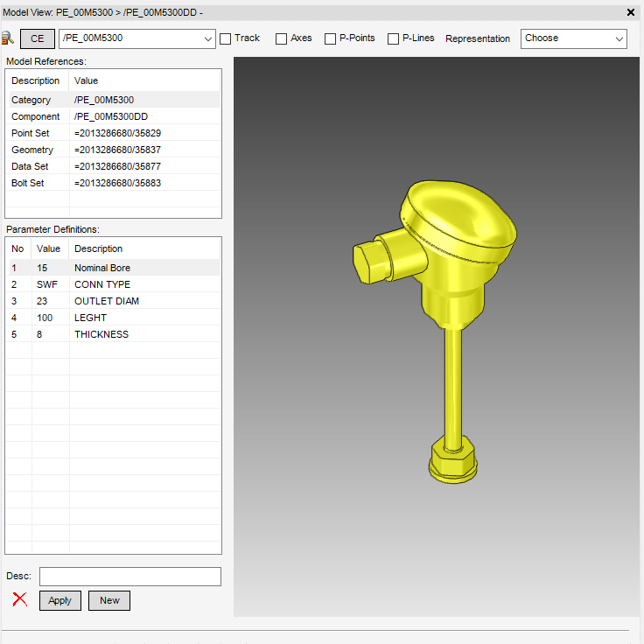Click the Apply button

point(60,600)
